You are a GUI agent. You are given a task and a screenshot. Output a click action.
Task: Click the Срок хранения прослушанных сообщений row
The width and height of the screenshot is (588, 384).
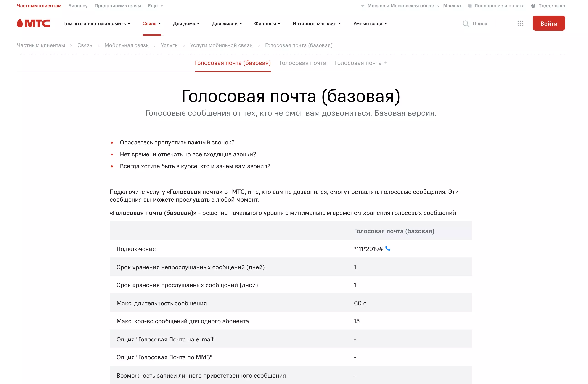[x=291, y=285]
